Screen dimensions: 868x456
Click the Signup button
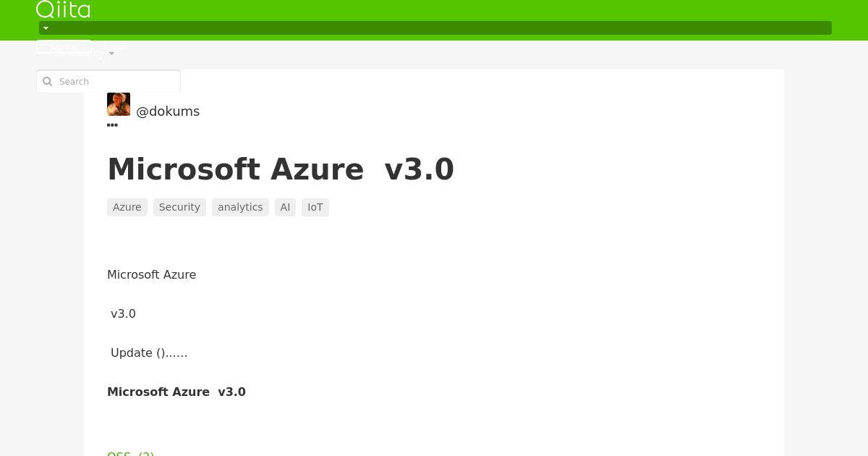point(64,46)
